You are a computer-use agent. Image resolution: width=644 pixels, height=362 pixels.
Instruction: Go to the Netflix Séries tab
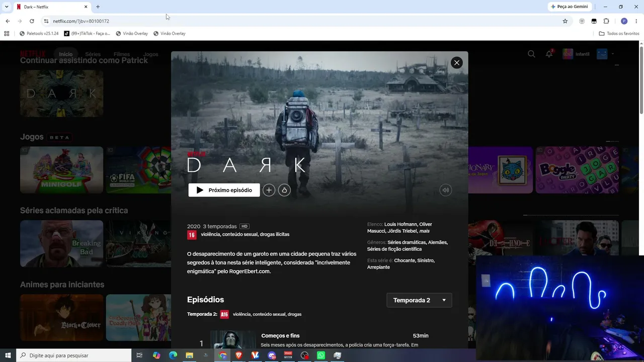coord(93,54)
